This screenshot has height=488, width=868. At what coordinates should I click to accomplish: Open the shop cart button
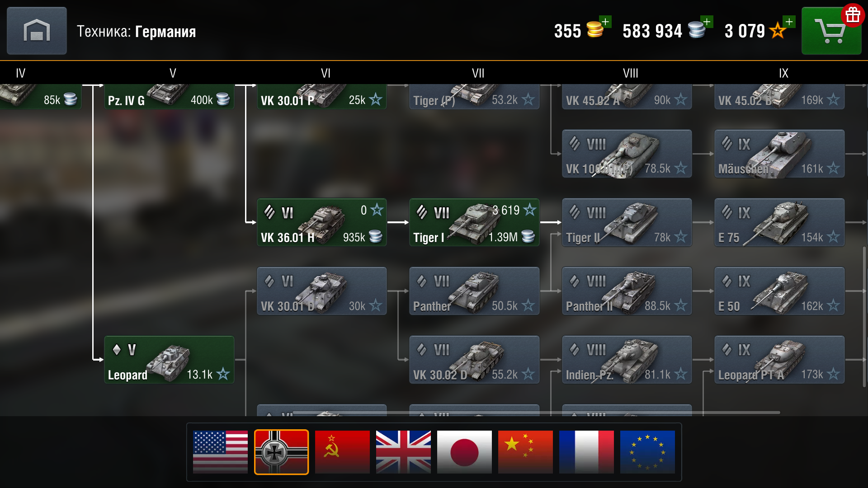[x=831, y=31]
